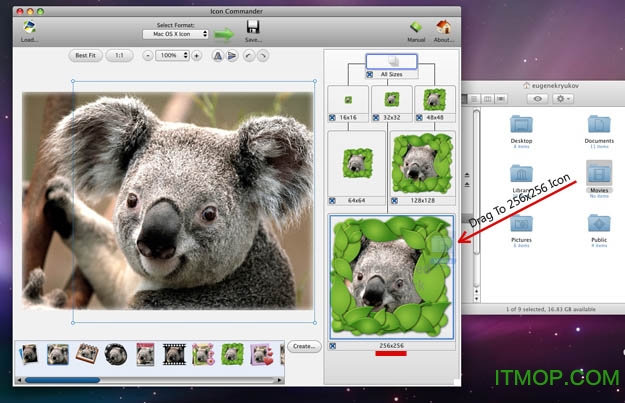The width and height of the screenshot is (625, 403).
Task: Select the 128x128 icon preview
Action: [421, 164]
